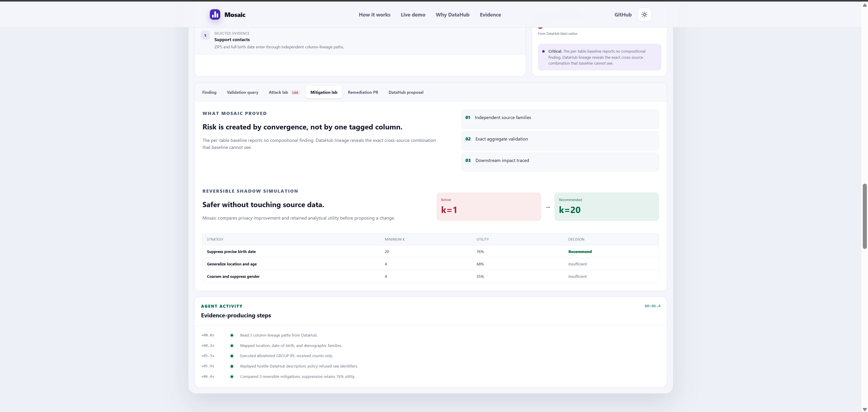868x412 pixels.
Task: Open the Validation query tab
Action: coord(243,92)
